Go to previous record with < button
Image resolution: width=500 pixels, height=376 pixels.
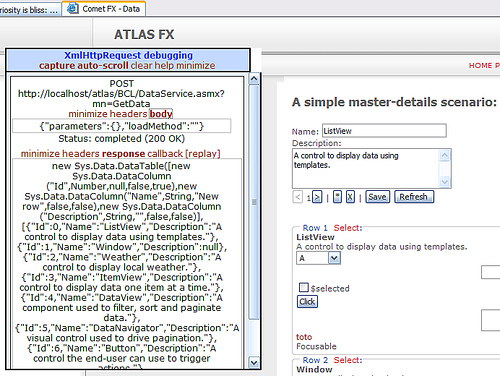click(297, 197)
